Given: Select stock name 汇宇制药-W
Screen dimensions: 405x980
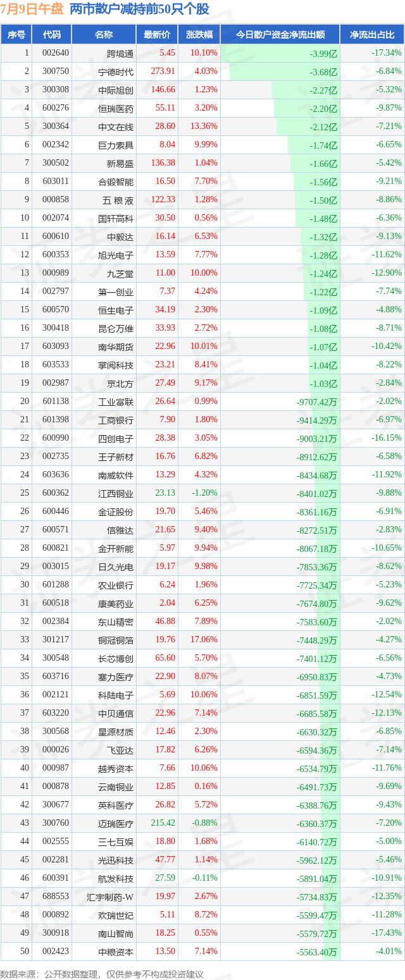Looking at the screenshot, I should 111,897.
